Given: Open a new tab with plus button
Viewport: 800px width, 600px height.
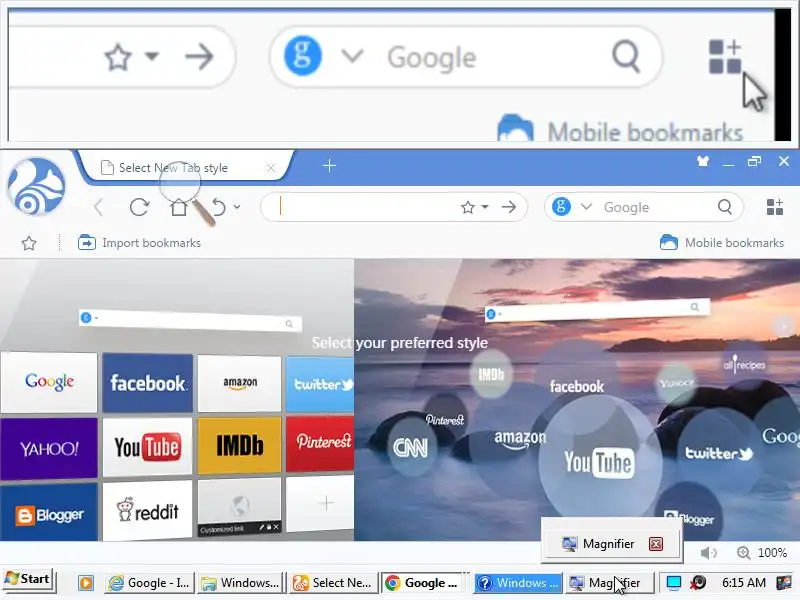Looking at the screenshot, I should 330,165.
